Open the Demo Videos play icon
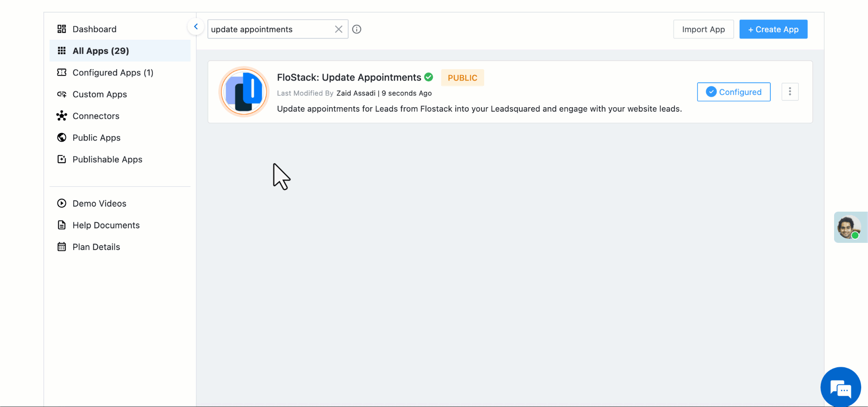This screenshot has width=868, height=407. pos(62,203)
